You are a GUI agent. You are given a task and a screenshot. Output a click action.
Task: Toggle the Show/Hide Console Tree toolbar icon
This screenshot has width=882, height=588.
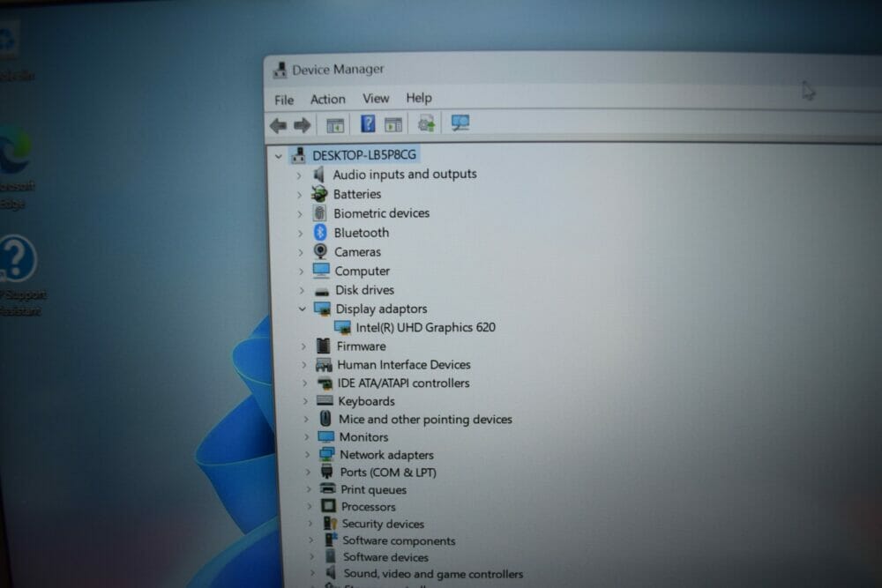[x=335, y=125]
